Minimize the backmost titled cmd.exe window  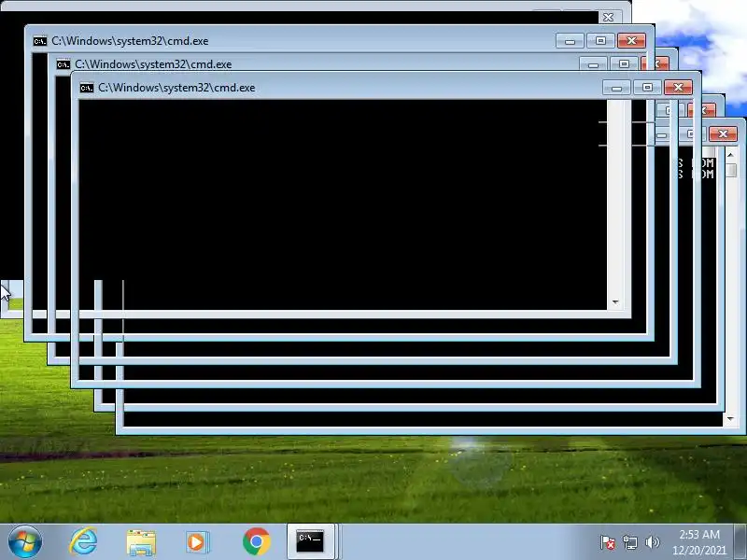point(570,41)
